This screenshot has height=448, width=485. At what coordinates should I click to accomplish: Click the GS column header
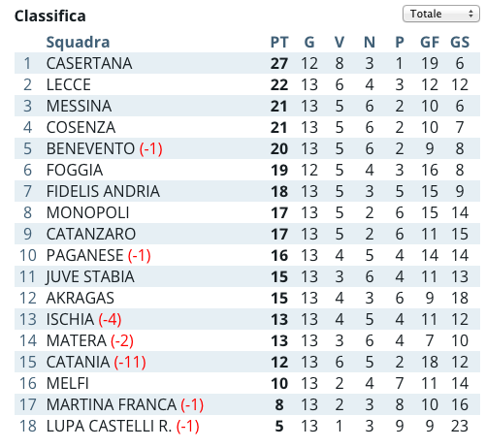(460, 43)
